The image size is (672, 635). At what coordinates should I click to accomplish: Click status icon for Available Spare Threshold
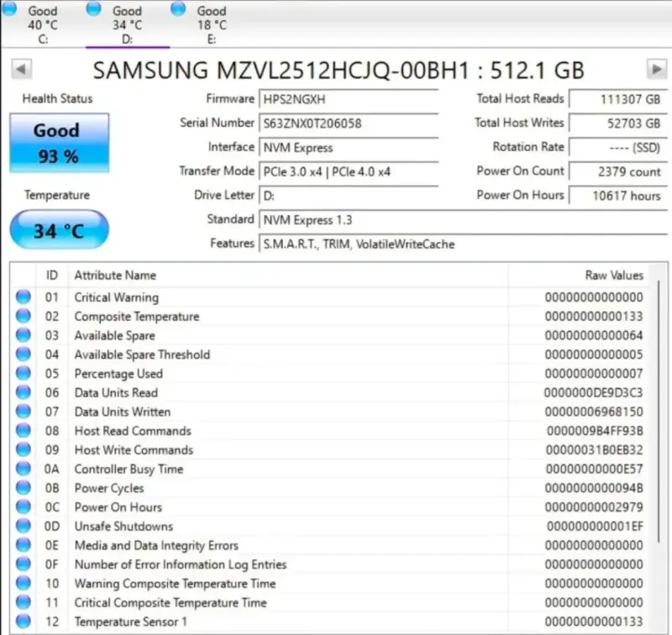[24, 354]
